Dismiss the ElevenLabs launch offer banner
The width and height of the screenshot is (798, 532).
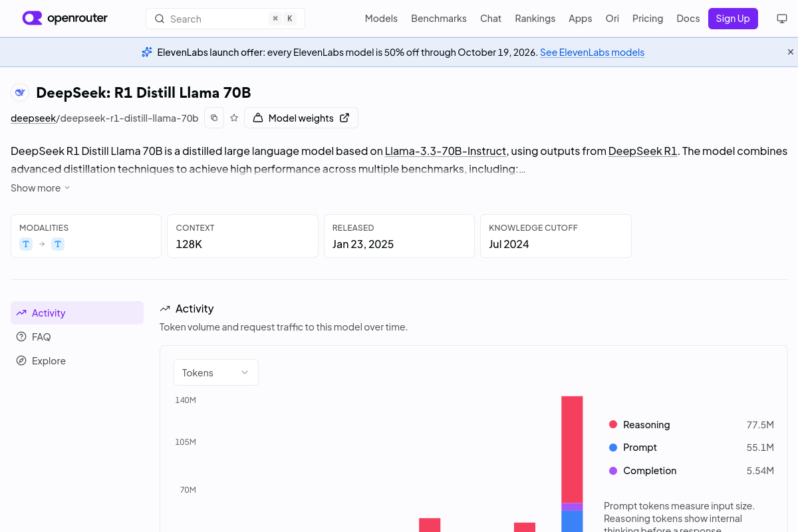pos(791,52)
